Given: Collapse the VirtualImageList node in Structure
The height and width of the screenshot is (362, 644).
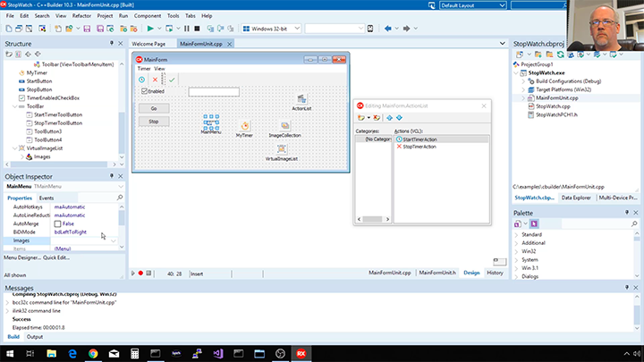Looking at the screenshot, I should point(15,148).
